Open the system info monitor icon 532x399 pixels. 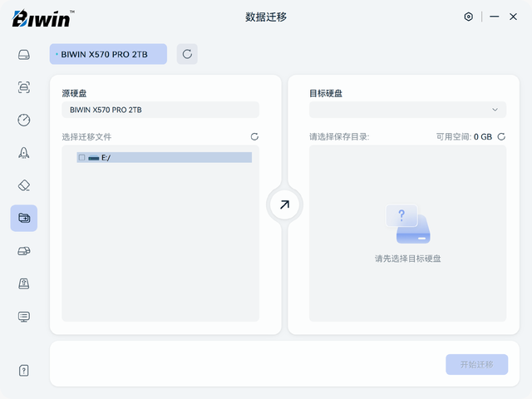pos(24,317)
